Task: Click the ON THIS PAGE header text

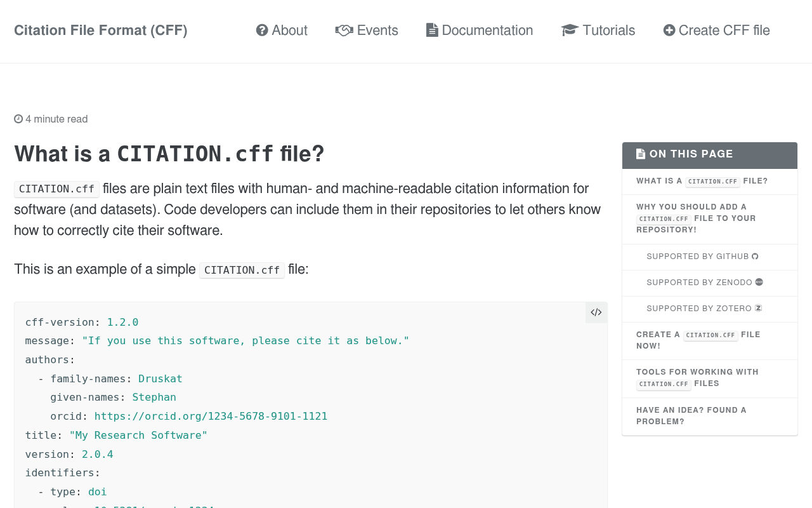Action: point(691,154)
